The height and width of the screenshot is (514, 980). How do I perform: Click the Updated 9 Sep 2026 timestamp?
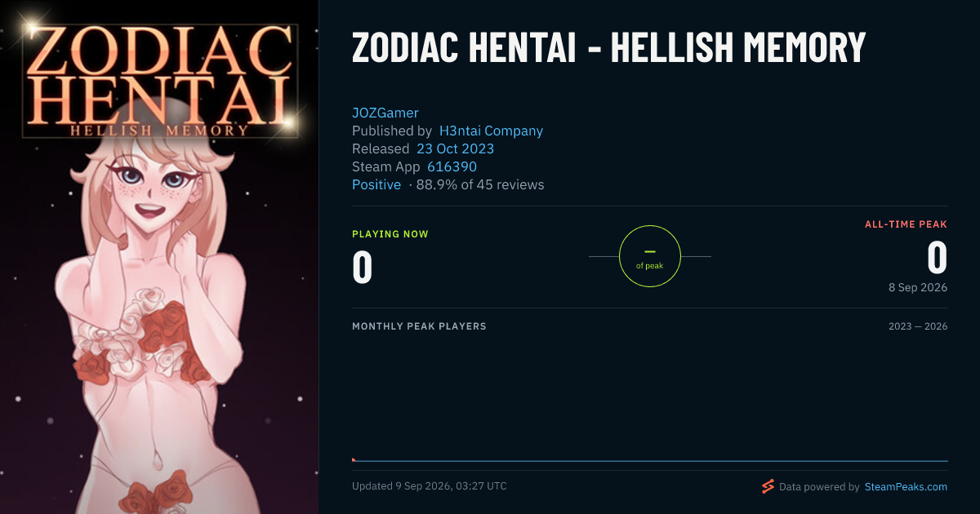tap(429, 486)
